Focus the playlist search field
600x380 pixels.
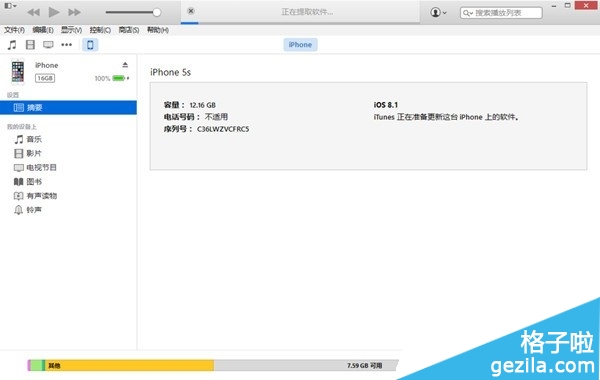pos(501,13)
